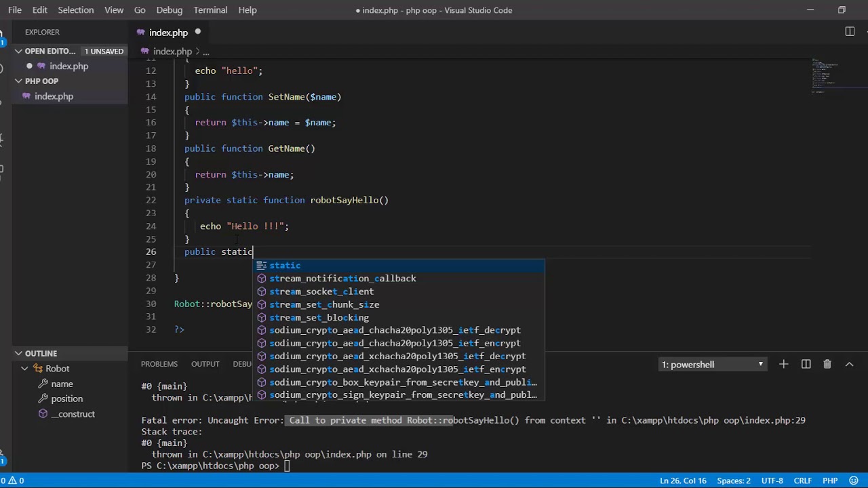Split the editor to the right
Viewport: 868px width, 488px height.
850,32
